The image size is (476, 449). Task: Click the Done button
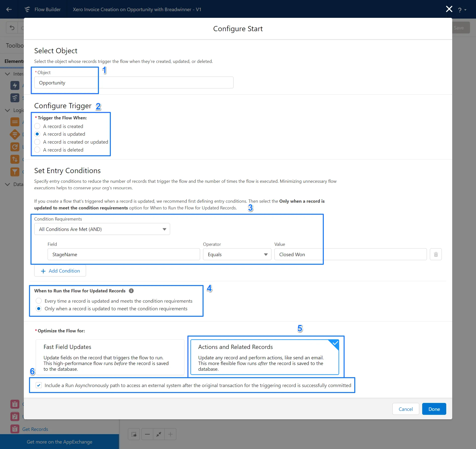(434, 409)
